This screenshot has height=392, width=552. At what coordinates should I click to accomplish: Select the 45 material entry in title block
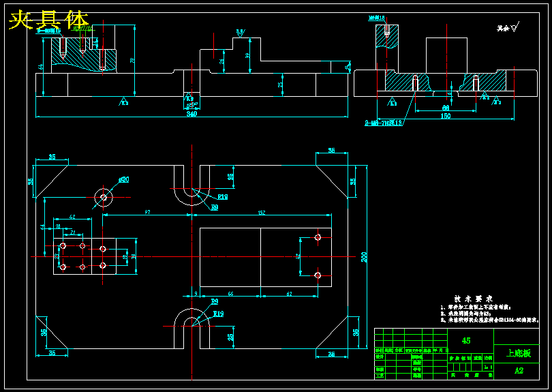point(466,341)
